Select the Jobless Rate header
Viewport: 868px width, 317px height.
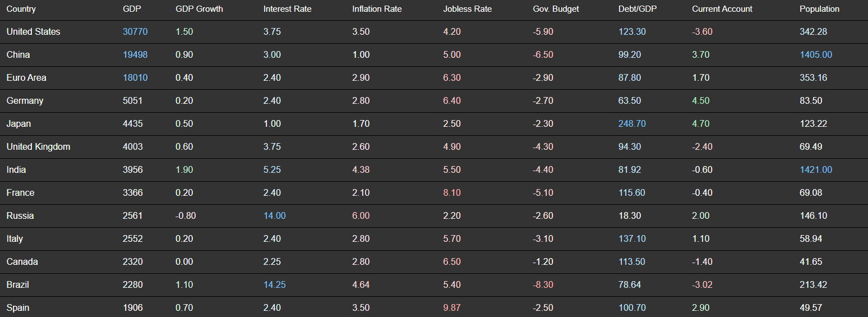coord(467,9)
